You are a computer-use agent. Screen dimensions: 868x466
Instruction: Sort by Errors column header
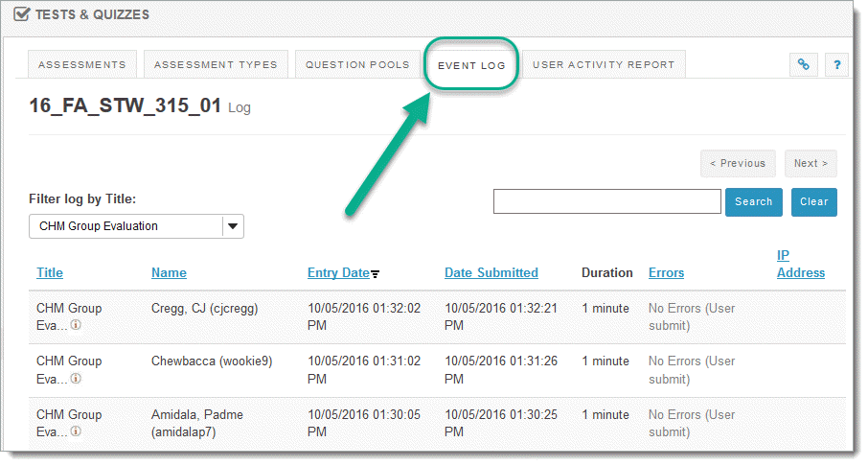666,272
